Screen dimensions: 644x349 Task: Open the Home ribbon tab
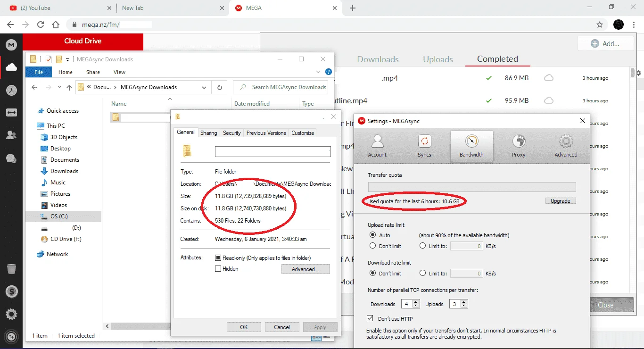(x=66, y=72)
